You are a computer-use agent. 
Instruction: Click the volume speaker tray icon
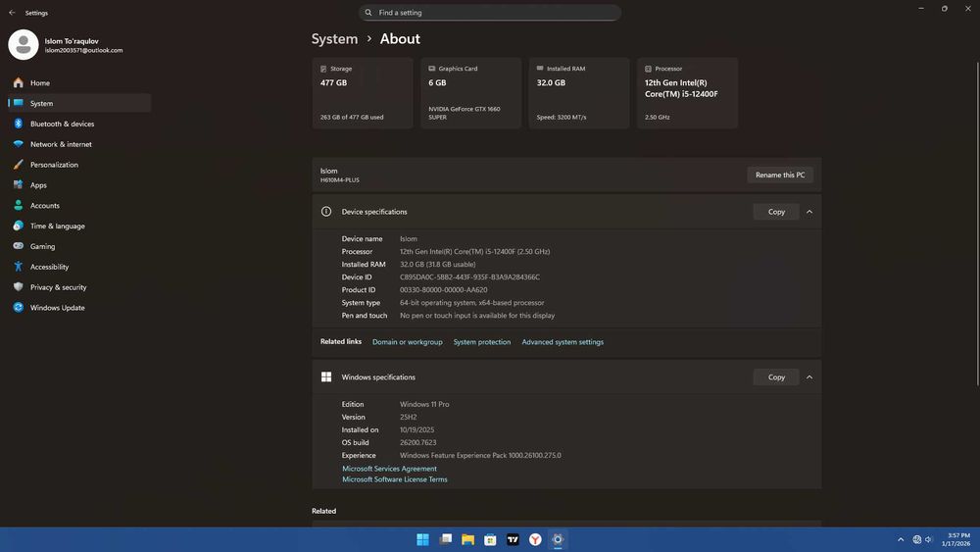pos(929,539)
